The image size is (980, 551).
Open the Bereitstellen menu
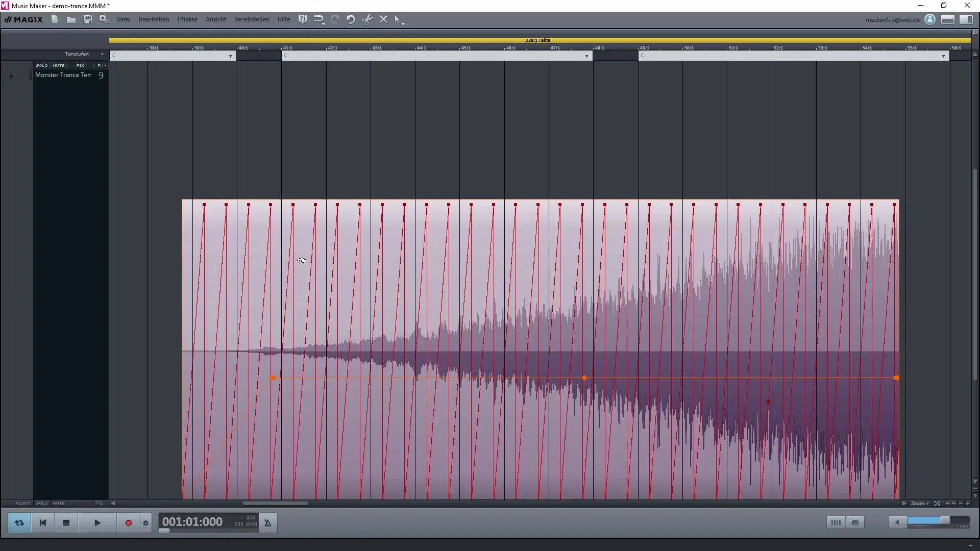[x=252, y=19]
